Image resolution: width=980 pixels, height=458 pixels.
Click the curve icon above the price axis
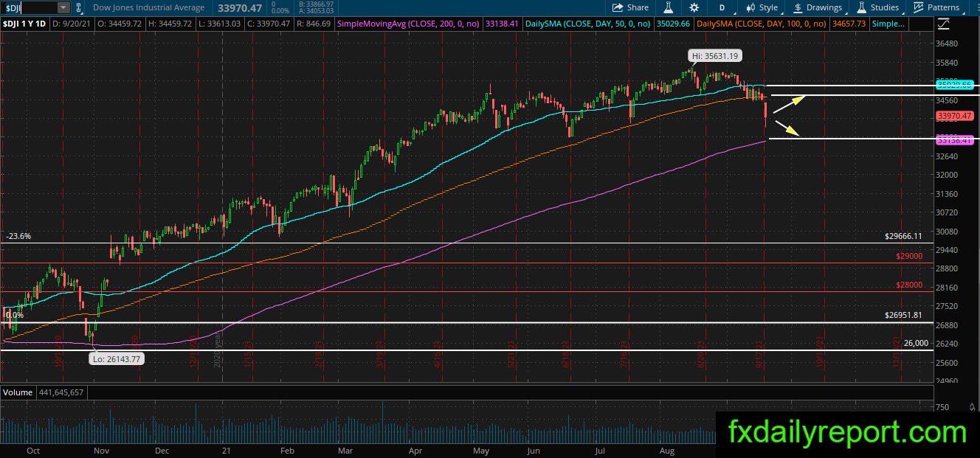pos(944,24)
